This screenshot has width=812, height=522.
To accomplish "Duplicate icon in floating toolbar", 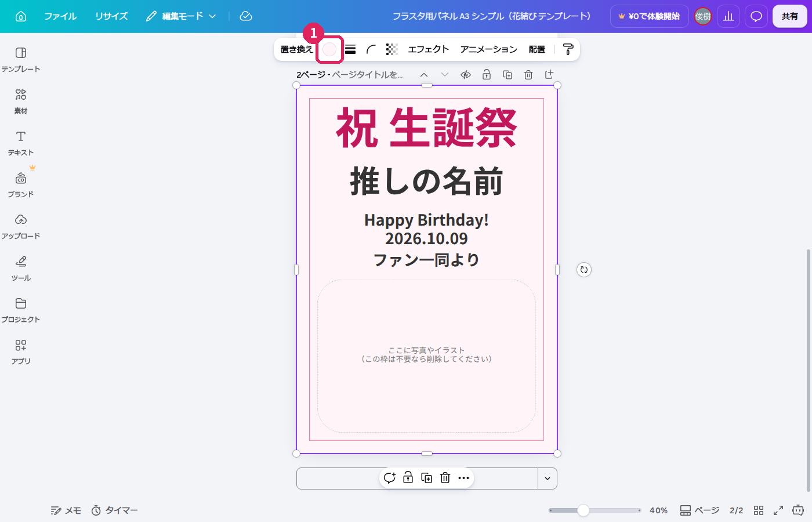I will pyautogui.click(x=427, y=478).
